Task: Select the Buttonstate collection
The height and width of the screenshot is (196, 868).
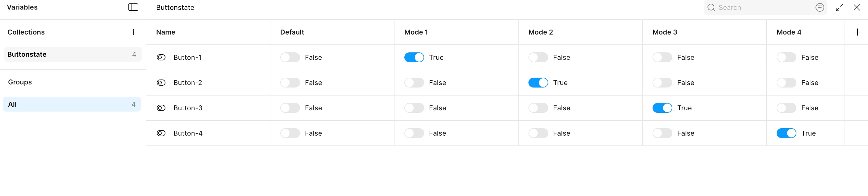Action: coord(73,55)
